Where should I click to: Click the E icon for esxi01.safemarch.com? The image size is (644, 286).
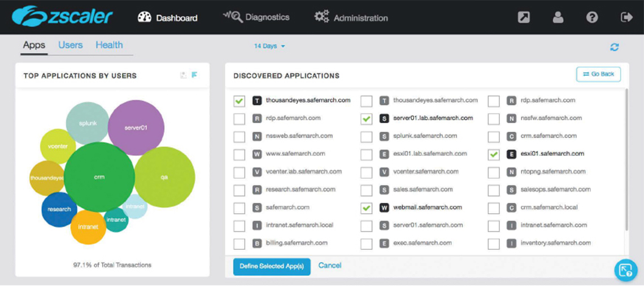click(x=511, y=154)
